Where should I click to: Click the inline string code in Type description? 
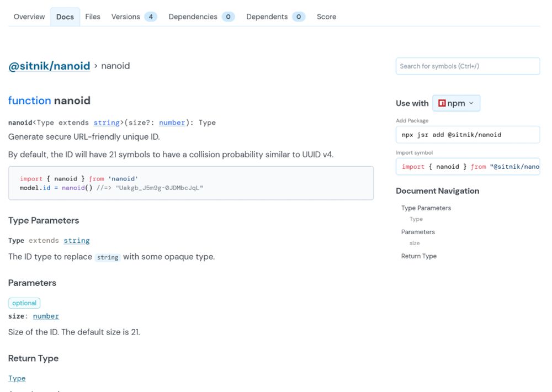[108, 257]
